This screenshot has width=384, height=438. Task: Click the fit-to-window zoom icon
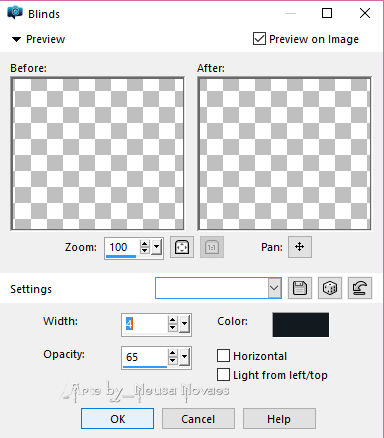coord(182,247)
